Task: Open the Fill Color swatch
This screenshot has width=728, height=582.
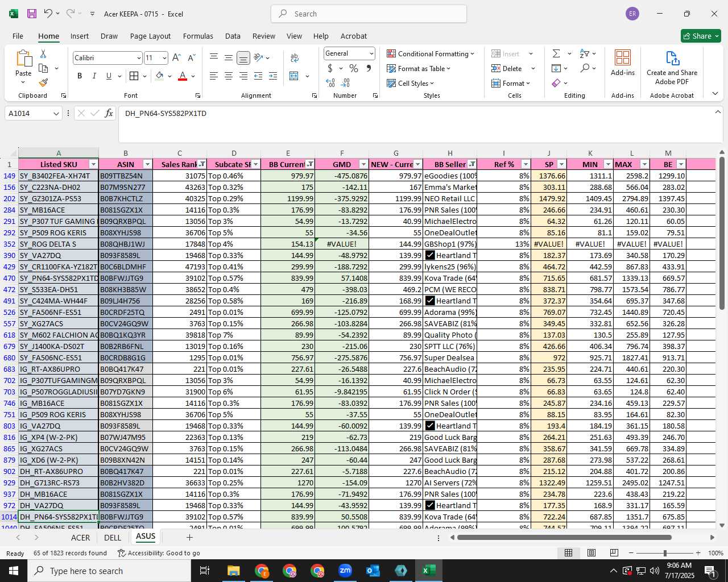Action: [160, 76]
